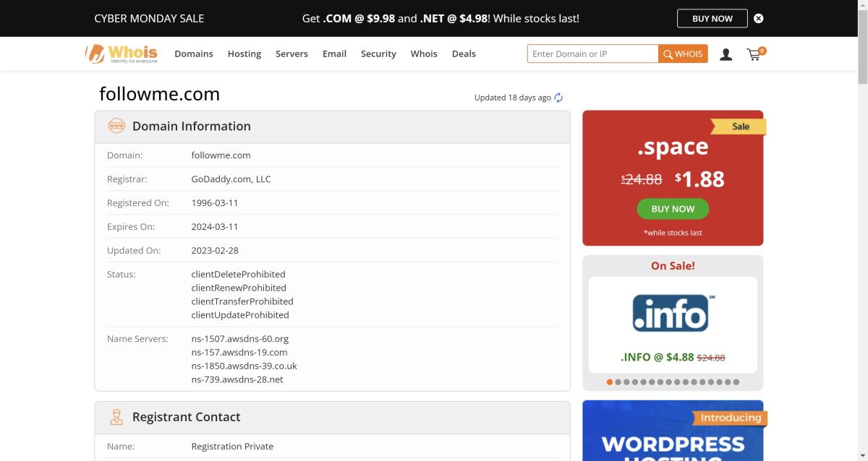Open the Domains menu

pos(193,54)
